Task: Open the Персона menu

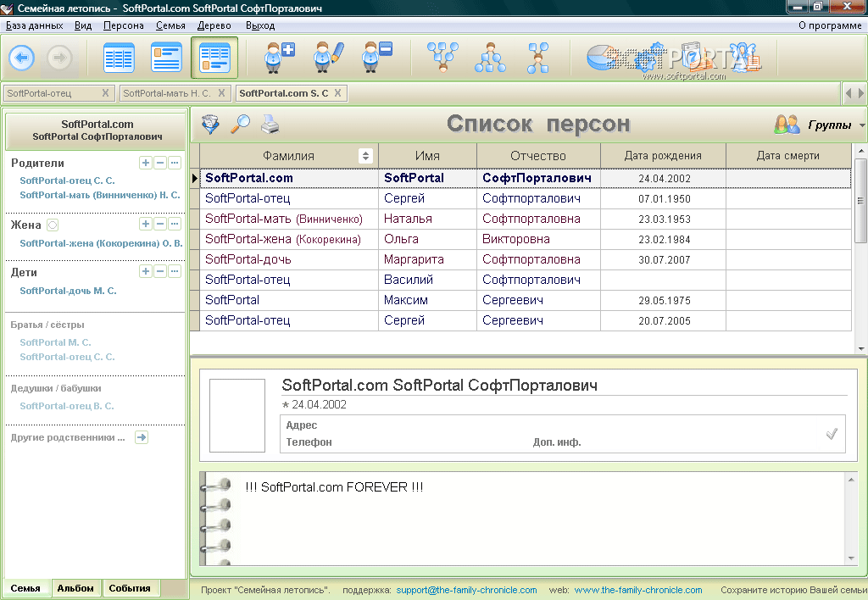Action: (x=124, y=25)
